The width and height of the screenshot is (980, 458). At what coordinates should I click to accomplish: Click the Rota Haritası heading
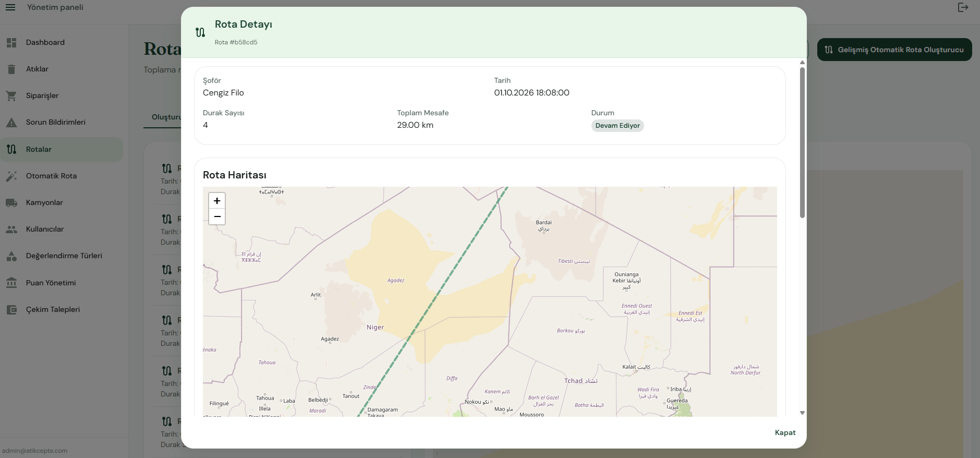click(235, 175)
